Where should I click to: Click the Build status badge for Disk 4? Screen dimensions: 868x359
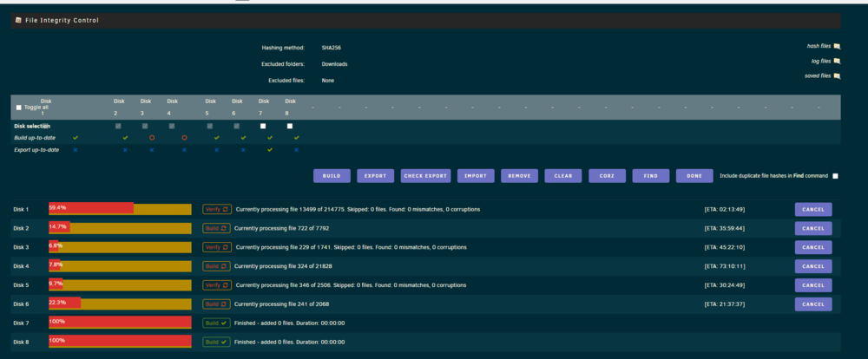[x=216, y=266]
